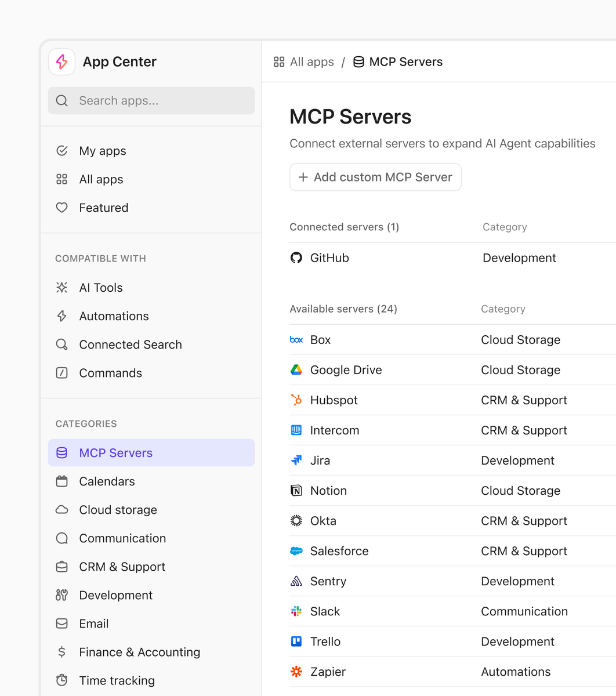This screenshot has width=616, height=696.
Task: Click the Notion logo icon
Action: pyautogui.click(x=296, y=491)
